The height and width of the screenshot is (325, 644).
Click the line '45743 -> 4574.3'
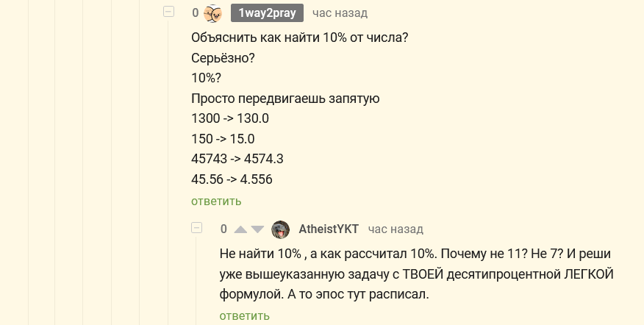(x=237, y=159)
